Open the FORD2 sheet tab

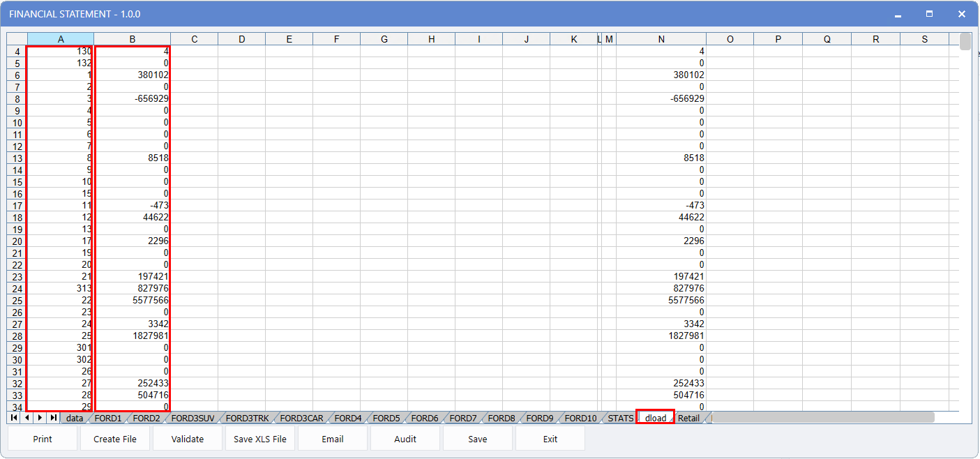(146, 419)
